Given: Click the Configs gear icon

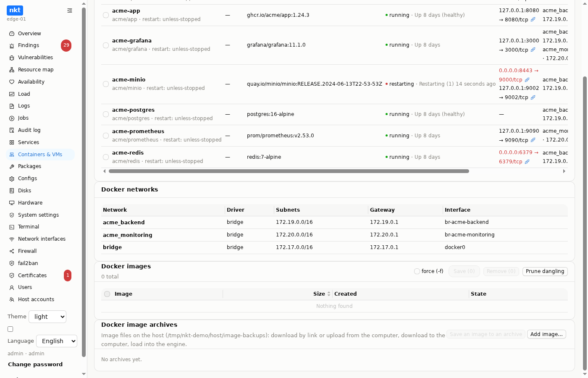Looking at the screenshot, I should pyautogui.click(x=12, y=178).
